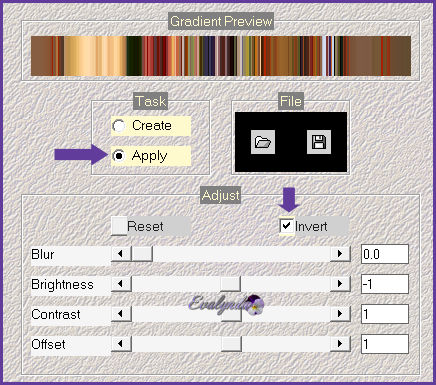This screenshot has height=385, width=436.
Task: Click the Contrast slider thumb
Action: click(231, 314)
